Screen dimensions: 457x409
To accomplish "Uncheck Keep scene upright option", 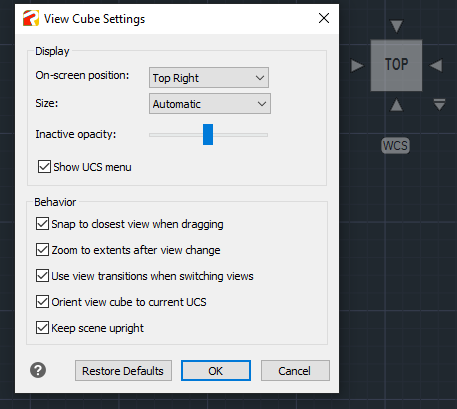I will pyautogui.click(x=42, y=328).
